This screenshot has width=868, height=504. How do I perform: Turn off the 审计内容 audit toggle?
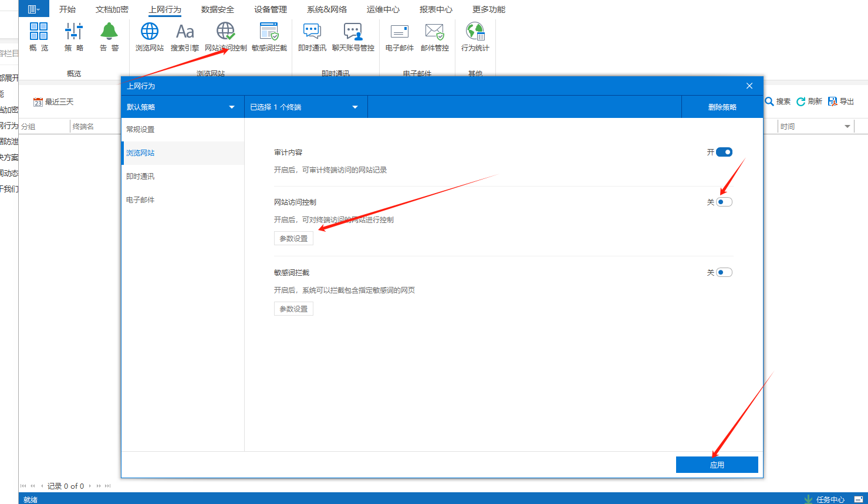(724, 153)
